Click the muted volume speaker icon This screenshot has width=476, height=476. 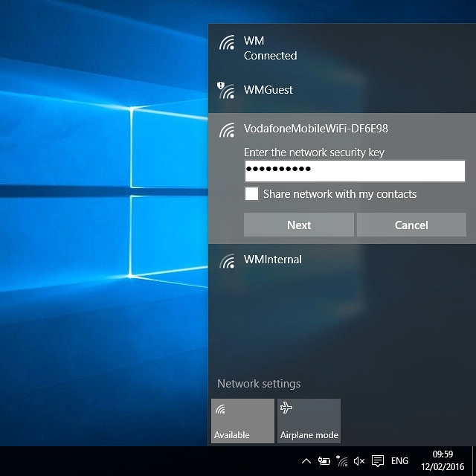click(x=359, y=461)
